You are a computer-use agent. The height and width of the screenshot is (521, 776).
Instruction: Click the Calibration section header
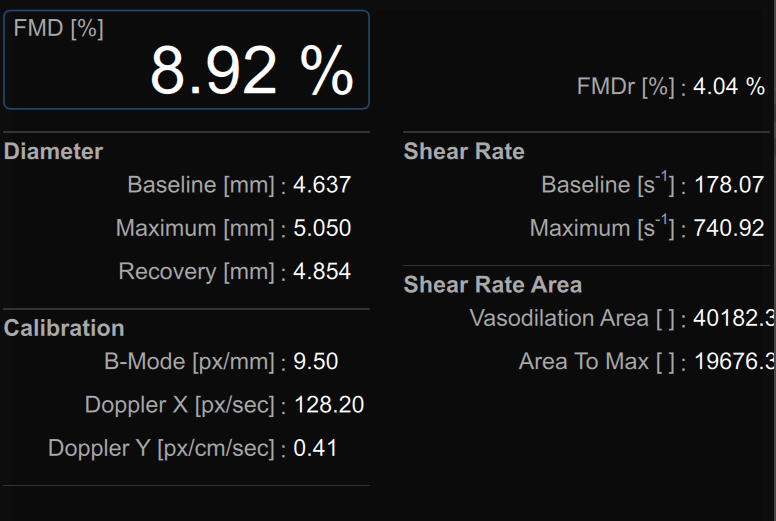[x=64, y=328]
